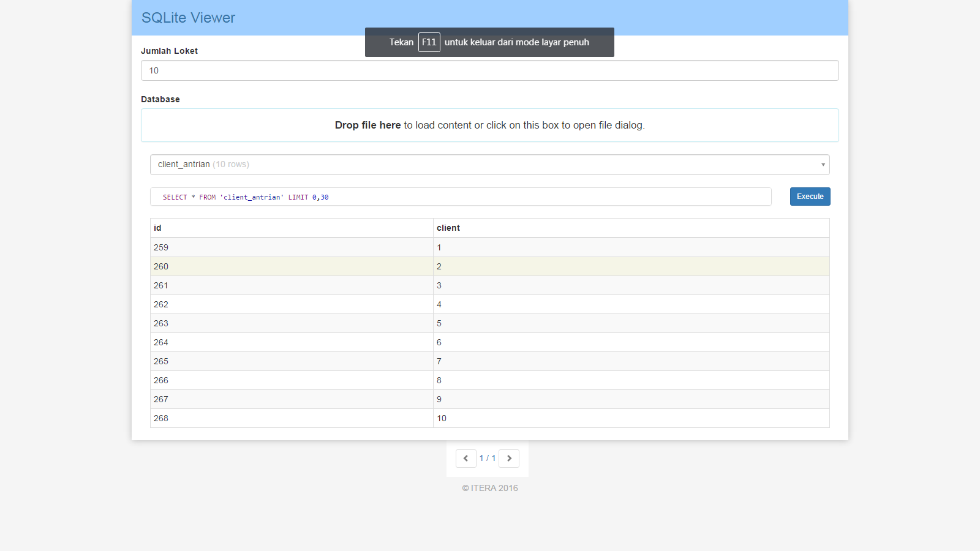The image size is (980, 551).
Task: Click client value 3 in row 261
Action: click(631, 285)
